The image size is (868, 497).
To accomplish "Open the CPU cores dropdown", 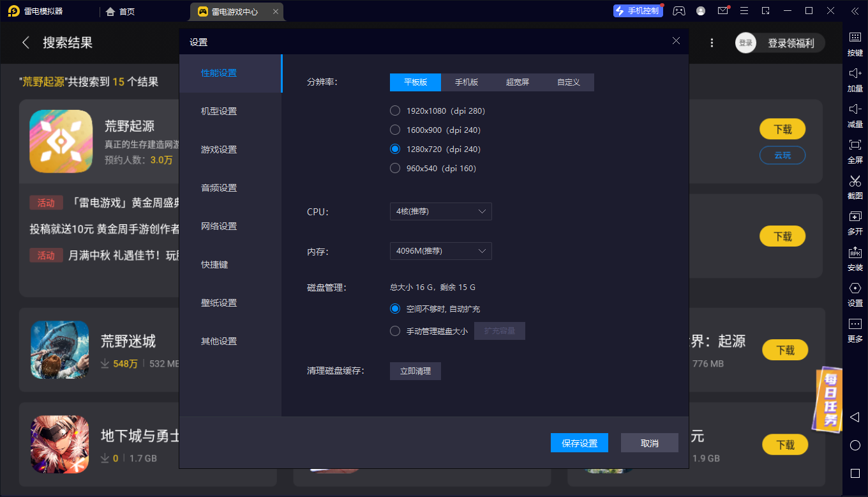I will [440, 211].
